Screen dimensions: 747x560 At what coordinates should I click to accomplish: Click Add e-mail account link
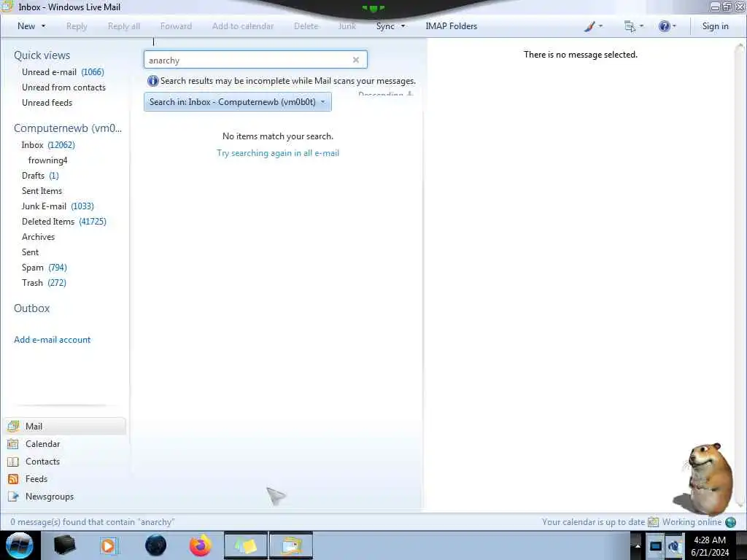click(x=52, y=340)
